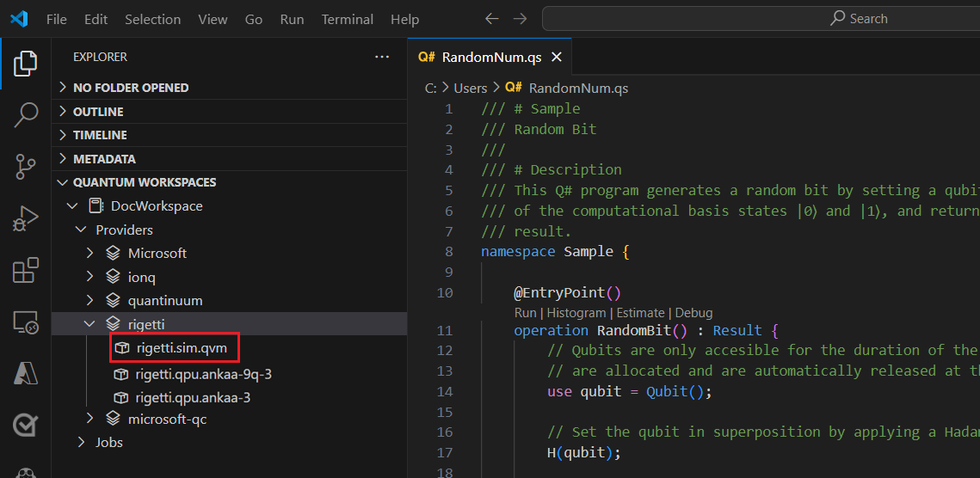The image size is (980, 478).
Task: Click the Debug code lens link
Action: (693, 313)
